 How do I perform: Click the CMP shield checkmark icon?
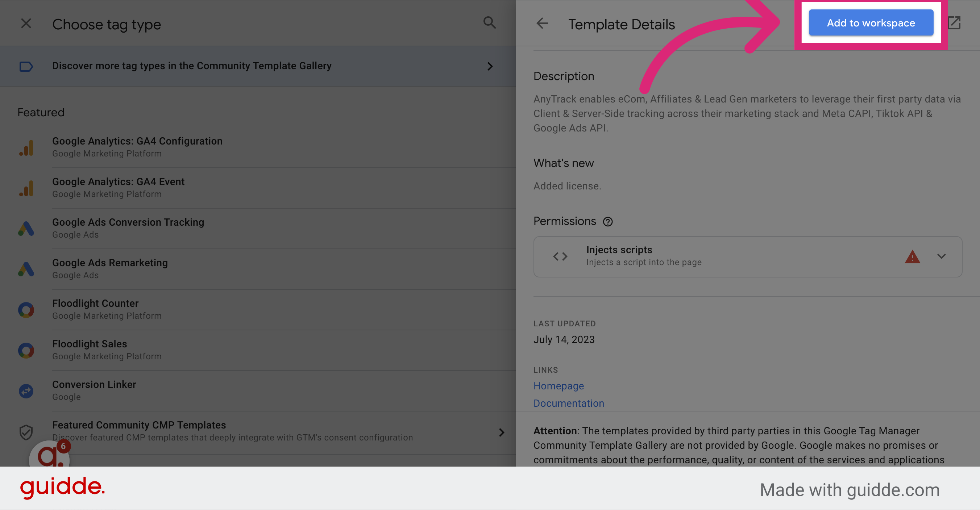click(26, 432)
